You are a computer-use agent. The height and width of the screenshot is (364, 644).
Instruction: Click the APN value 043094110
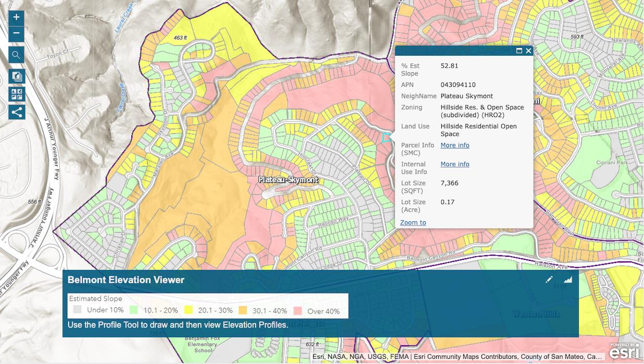(458, 85)
